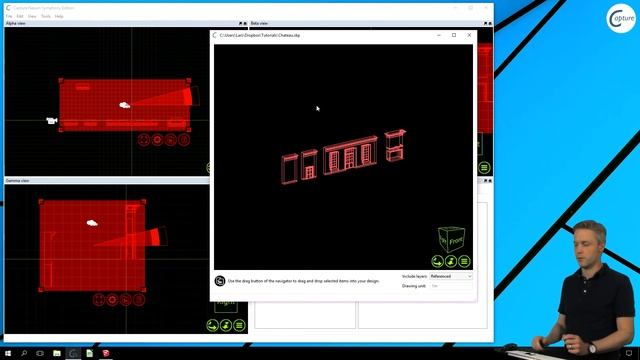Open the red app icon in the taskbar
640x360 pixels.
(106, 353)
